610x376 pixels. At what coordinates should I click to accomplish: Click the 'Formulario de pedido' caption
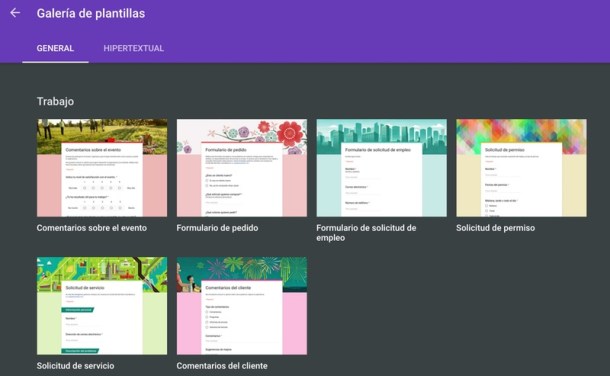pos(217,228)
